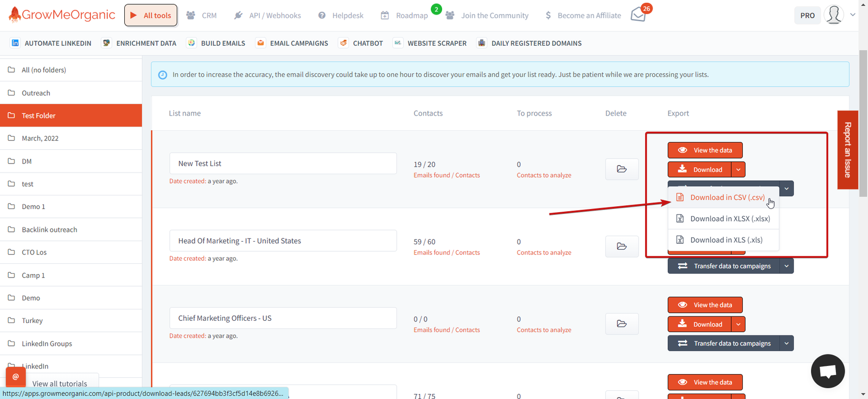Select the Backlink outreach folder
The height and width of the screenshot is (399, 868).
(x=71, y=230)
